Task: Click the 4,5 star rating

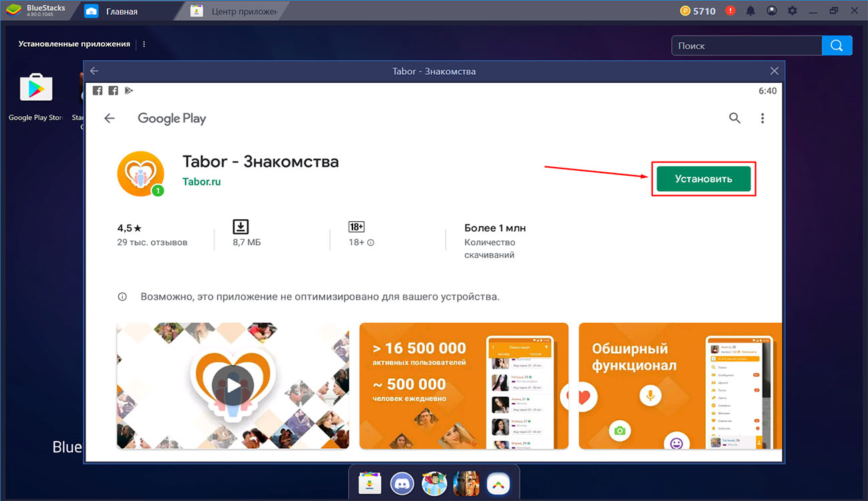Action: (x=130, y=228)
